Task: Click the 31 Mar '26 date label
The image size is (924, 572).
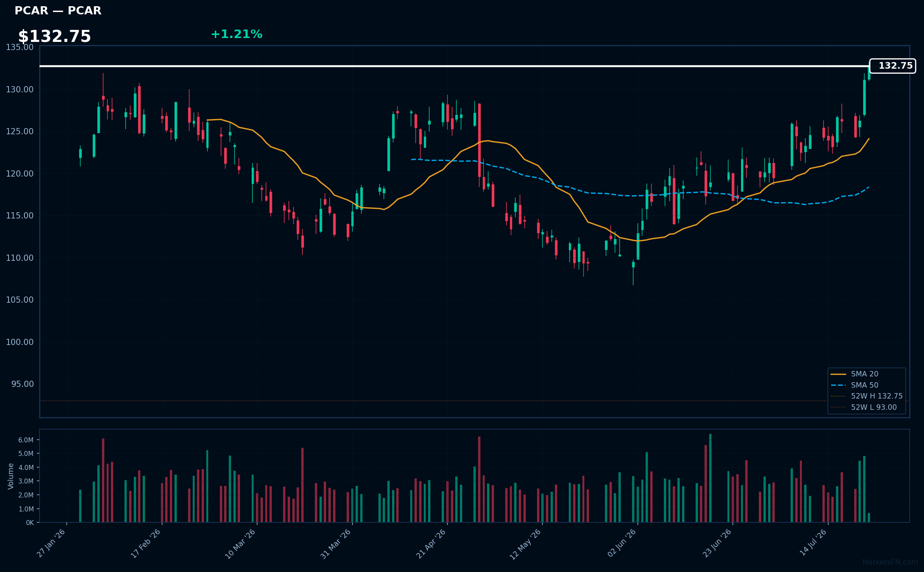Action: point(336,544)
